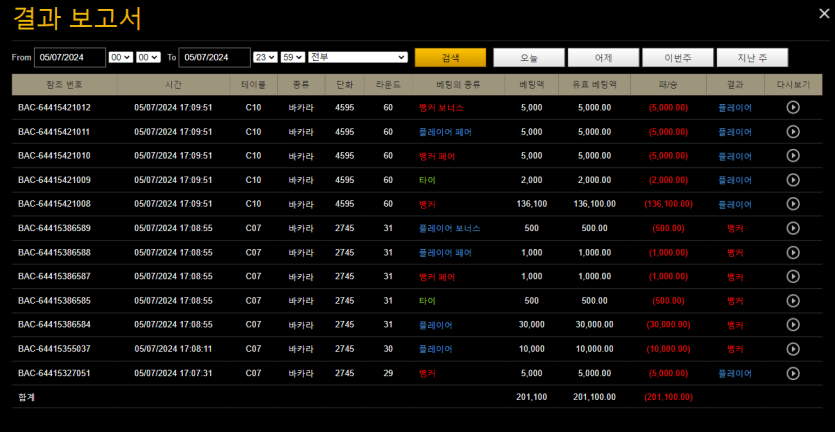Sort by 유효 베팅액 column header
The height and width of the screenshot is (432, 835).
point(594,85)
